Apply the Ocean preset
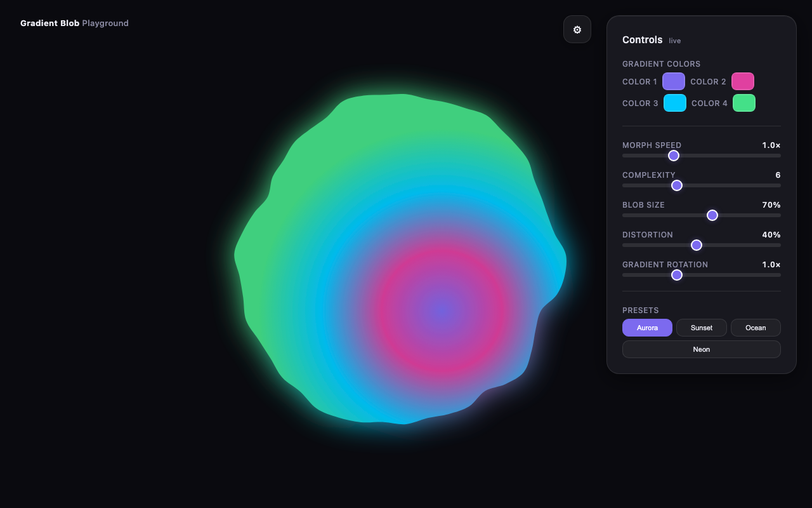812x508 pixels. (x=756, y=328)
